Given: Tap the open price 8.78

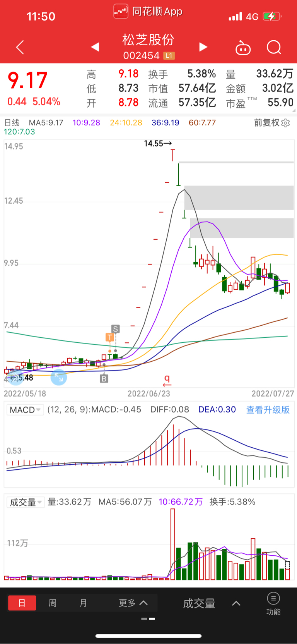Looking at the screenshot, I should (128, 102).
